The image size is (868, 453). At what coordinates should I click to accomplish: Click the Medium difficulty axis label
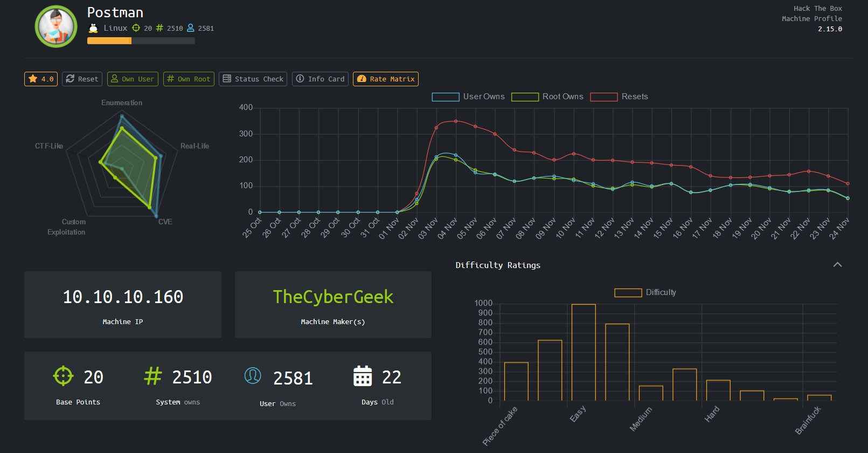pyautogui.click(x=641, y=418)
